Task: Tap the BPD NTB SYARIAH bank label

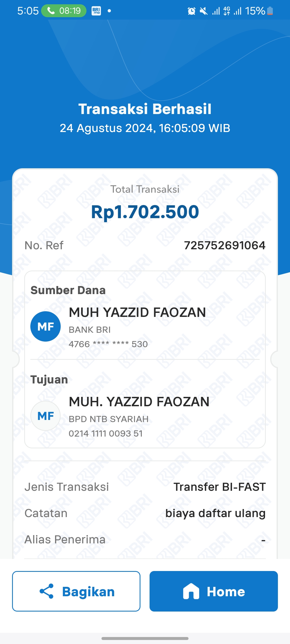Action: click(x=108, y=419)
